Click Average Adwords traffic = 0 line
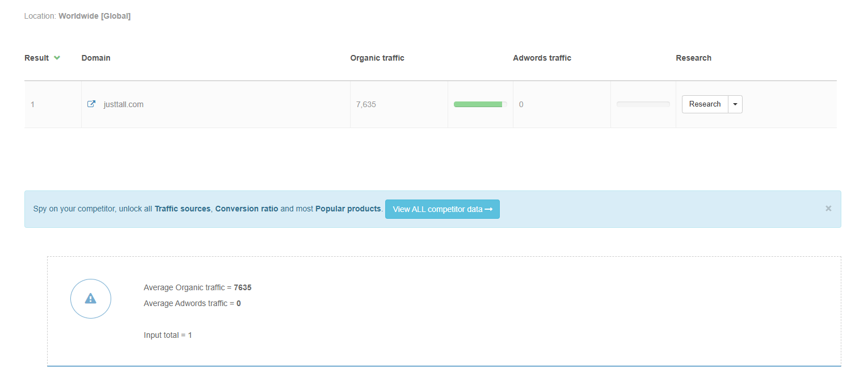 192,303
